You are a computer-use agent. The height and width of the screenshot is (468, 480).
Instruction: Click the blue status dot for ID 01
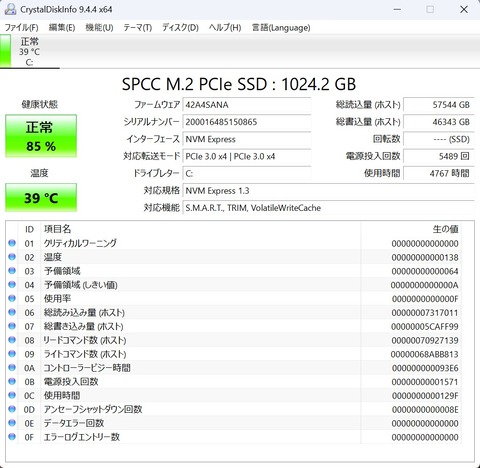point(12,243)
